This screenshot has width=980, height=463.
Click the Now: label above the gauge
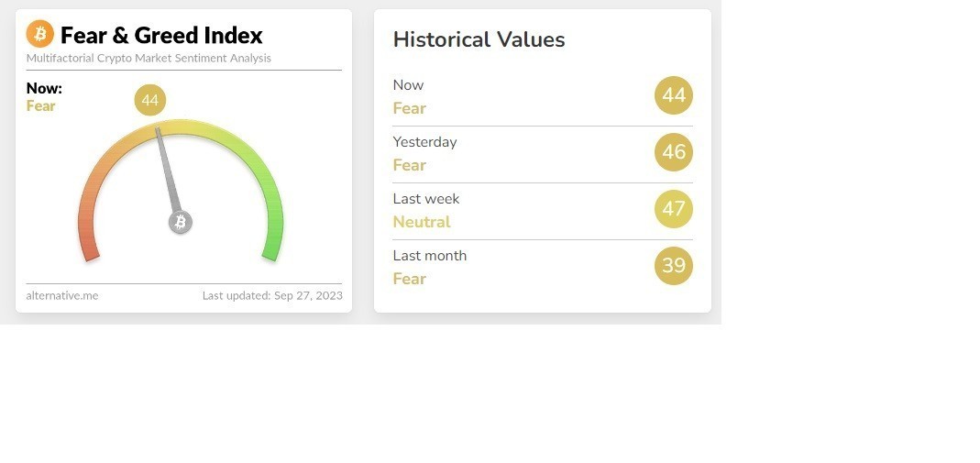[x=44, y=88]
